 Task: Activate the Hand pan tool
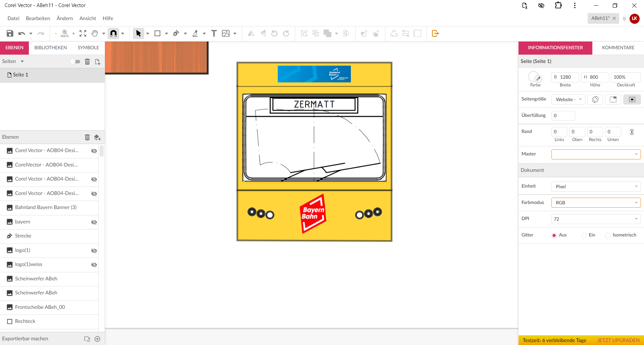(95, 33)
